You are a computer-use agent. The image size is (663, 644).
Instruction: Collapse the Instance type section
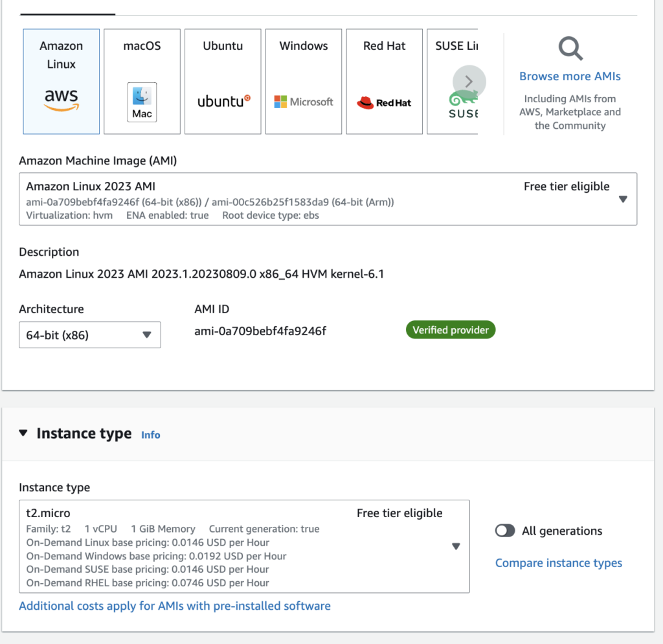pyautogui.click(x=23, y=434)
